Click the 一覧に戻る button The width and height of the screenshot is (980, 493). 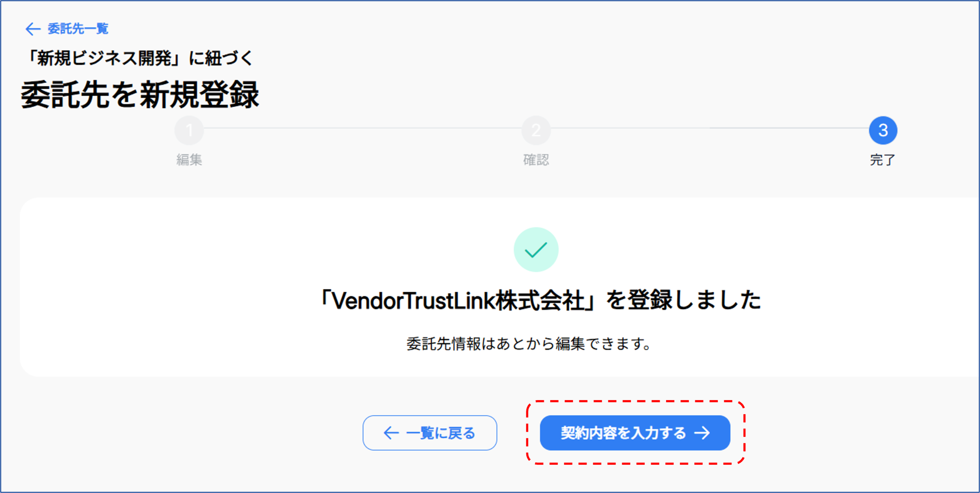tap(430, 433)
